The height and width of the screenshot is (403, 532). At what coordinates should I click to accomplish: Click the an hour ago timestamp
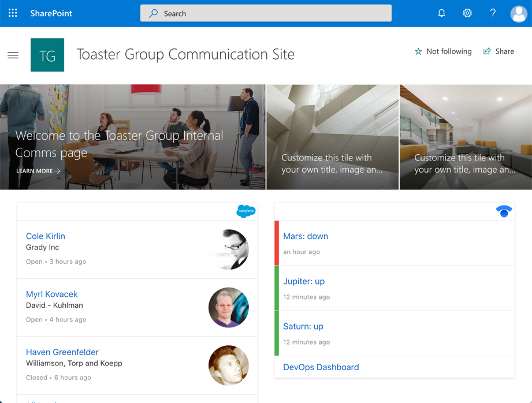pos(302,252)
